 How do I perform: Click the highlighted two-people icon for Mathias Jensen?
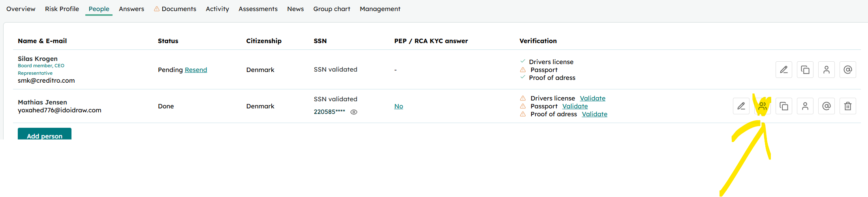coord(763,106)
